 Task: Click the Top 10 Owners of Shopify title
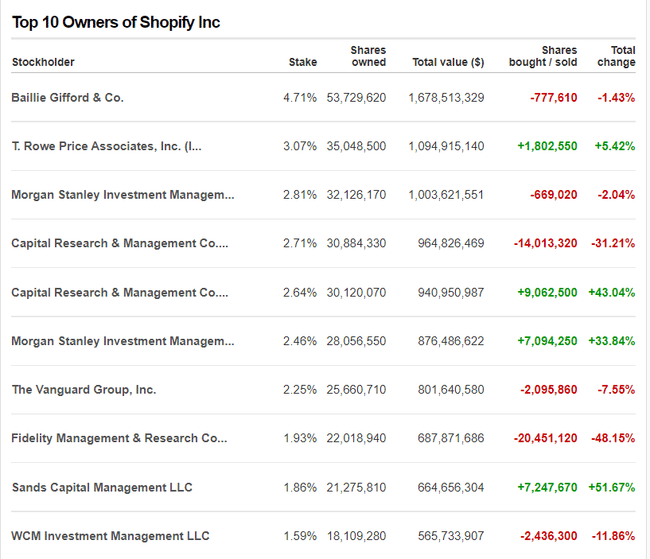116,22
